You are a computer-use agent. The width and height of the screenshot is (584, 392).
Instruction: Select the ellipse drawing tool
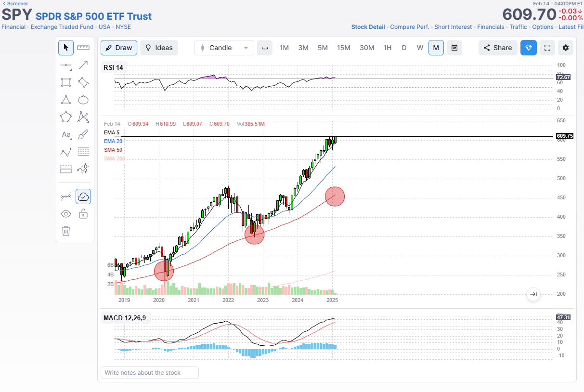83,100
